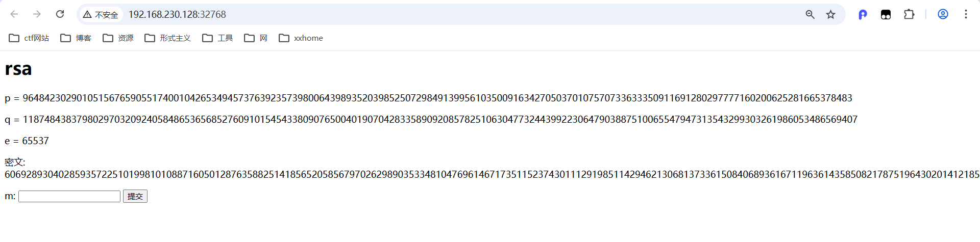This screenshot has width=980, height=242.
Task: Click the forward navigation arrow
Action: (x=37, y=14)
